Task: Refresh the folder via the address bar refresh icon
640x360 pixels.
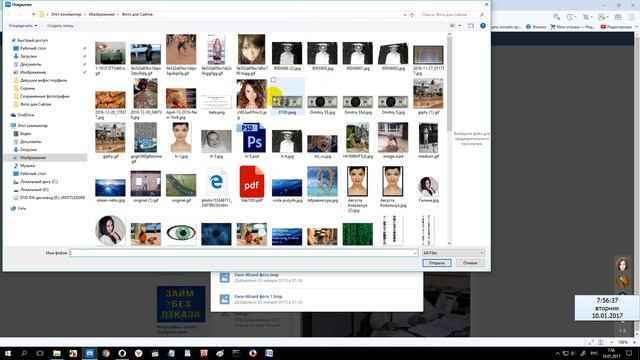Action: click(412, 15)
